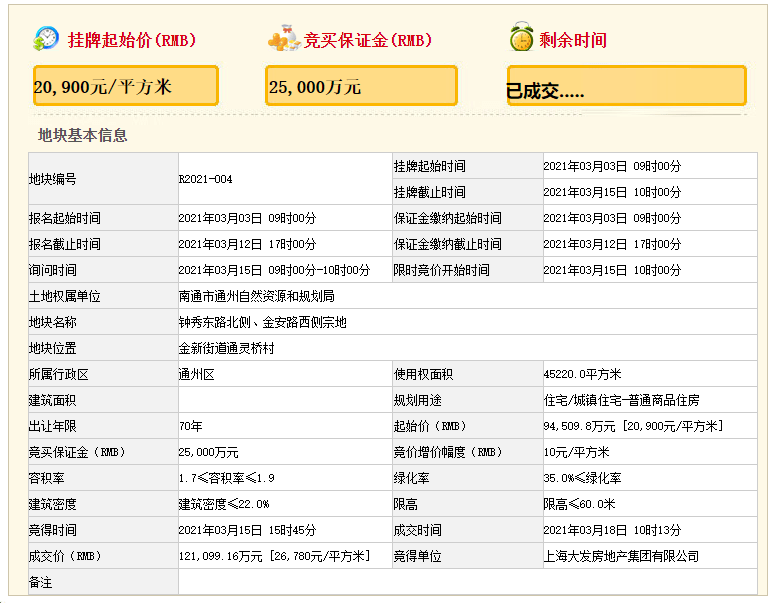Click the empty 备注 remarks cell
775x603 pixels.
[468, 582]
